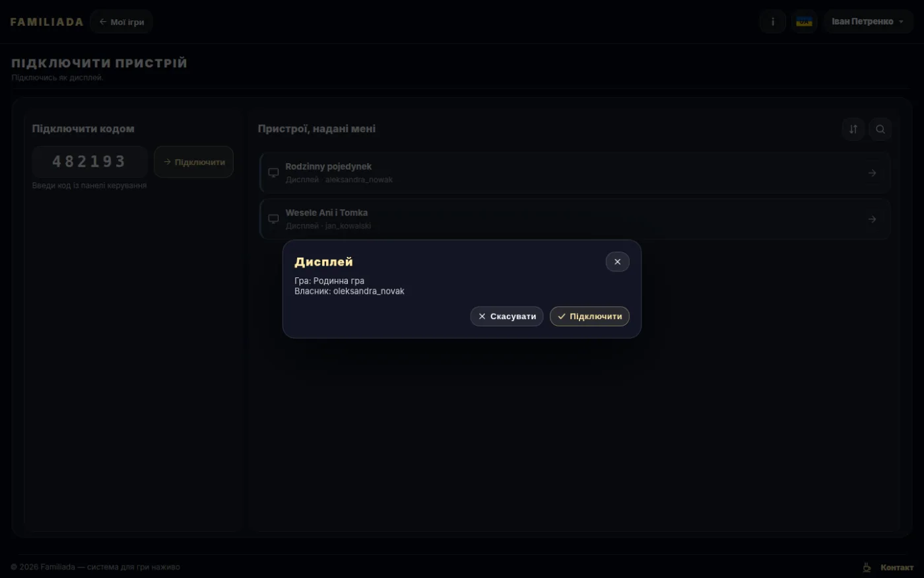Viewport: 924px width, 578px height.
Task: Click the arrow icon on Wesele Ani i Tomka row
Action: 872,219
